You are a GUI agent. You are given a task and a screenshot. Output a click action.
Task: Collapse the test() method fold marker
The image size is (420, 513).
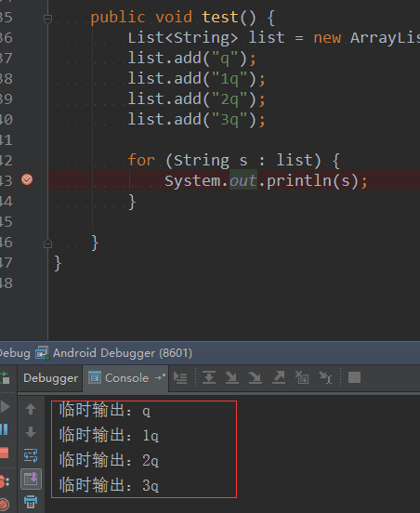(x=47, y=19)
